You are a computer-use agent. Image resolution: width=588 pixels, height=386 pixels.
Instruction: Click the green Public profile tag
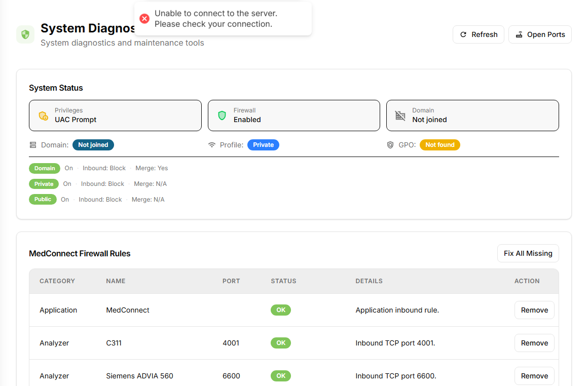click(x=43, y=200)
